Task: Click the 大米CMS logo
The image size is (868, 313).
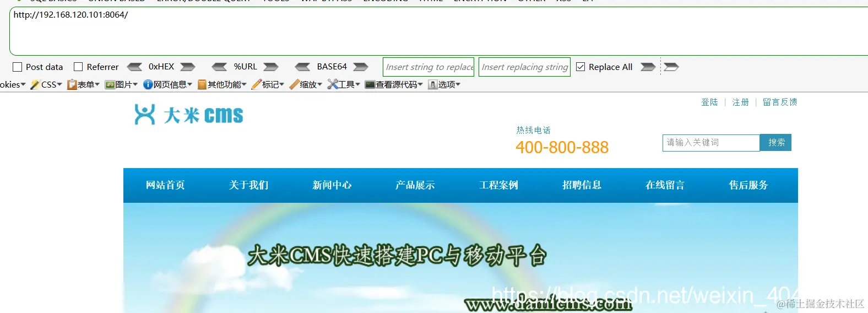Action: 189,115
